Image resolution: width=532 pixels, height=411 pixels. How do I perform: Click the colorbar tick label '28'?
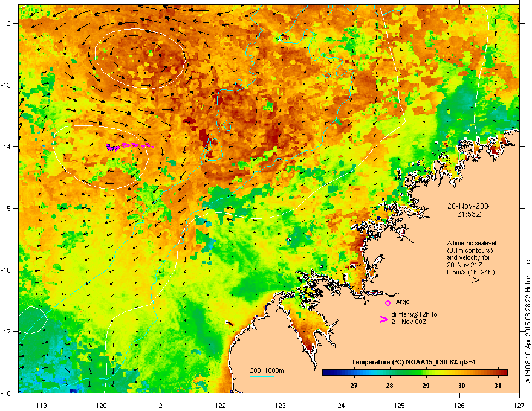389,386
